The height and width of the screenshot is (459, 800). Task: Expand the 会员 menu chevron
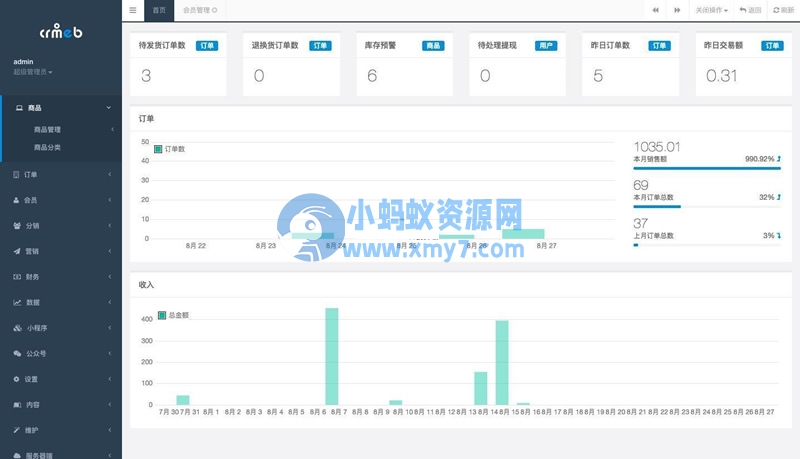[110, 200]
